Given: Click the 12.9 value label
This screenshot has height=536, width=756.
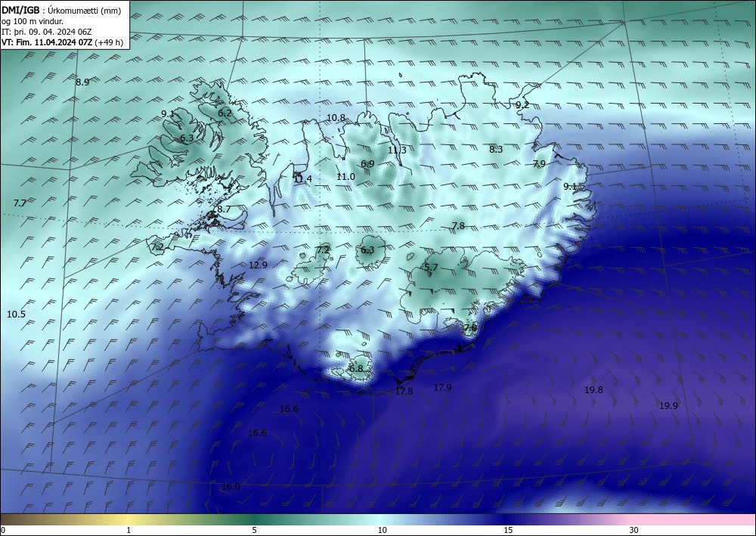Looking at the screenshot, I should click(x=258, y=265).
